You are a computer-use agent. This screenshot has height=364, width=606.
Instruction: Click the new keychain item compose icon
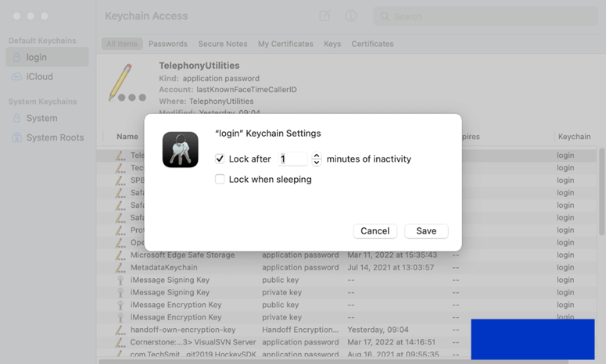click(325, 16)
